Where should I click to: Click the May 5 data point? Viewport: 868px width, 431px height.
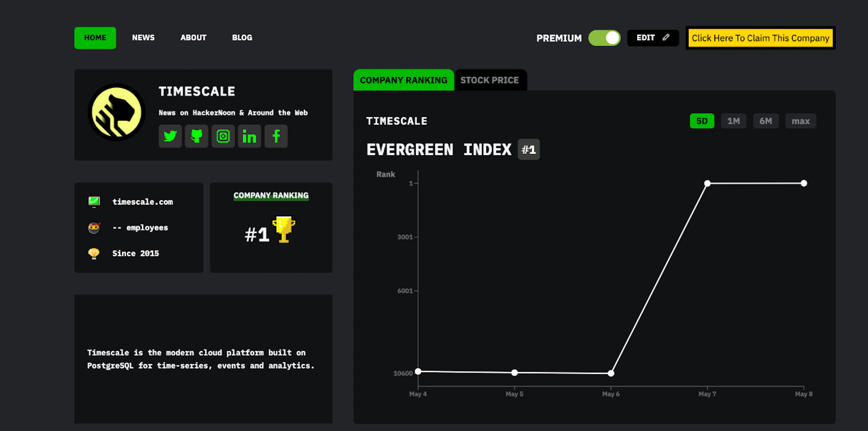pos(514,373)
